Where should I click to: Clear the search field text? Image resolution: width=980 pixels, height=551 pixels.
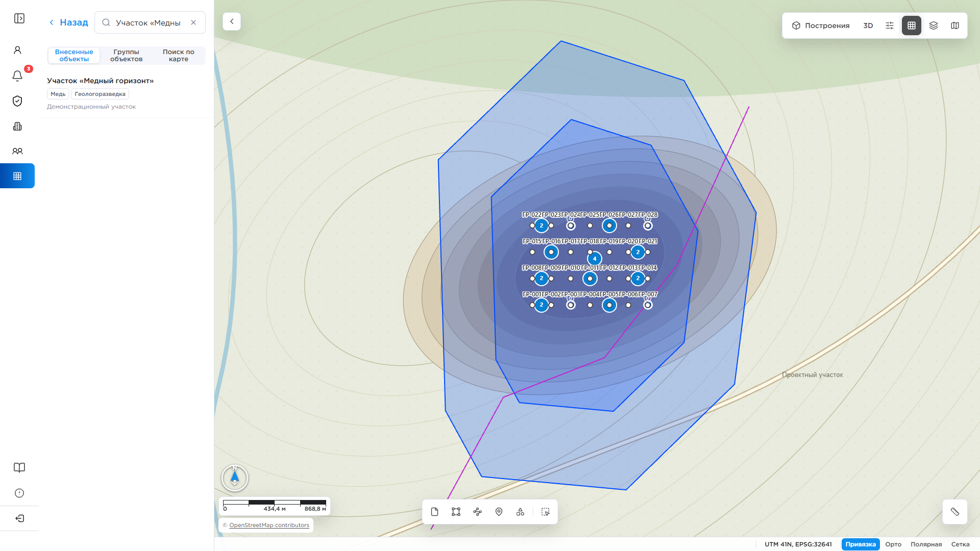point(193,22)
